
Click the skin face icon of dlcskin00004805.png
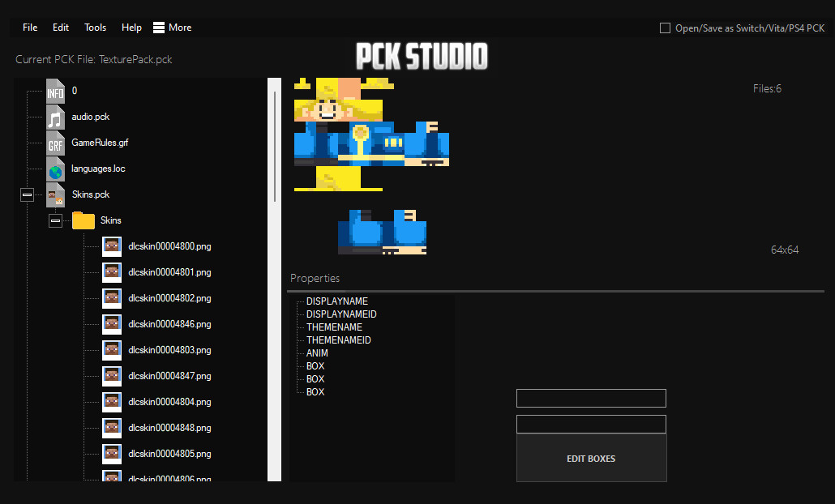coord(112,453)
